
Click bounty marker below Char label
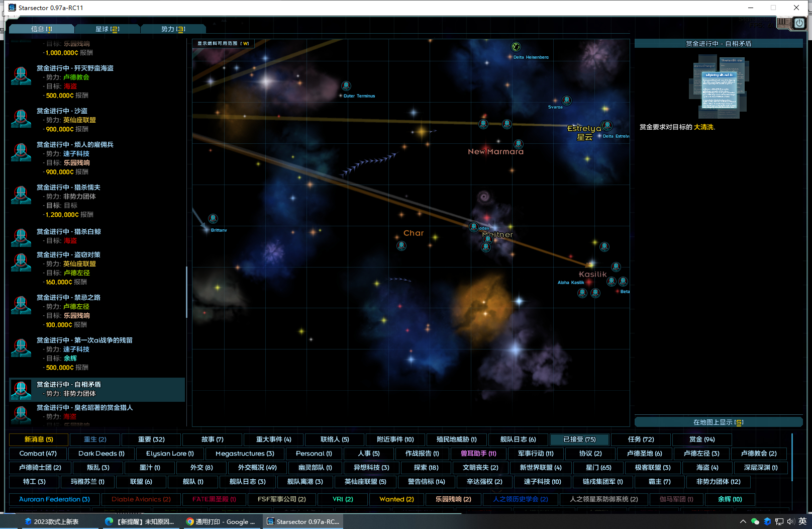coord(401,246)
